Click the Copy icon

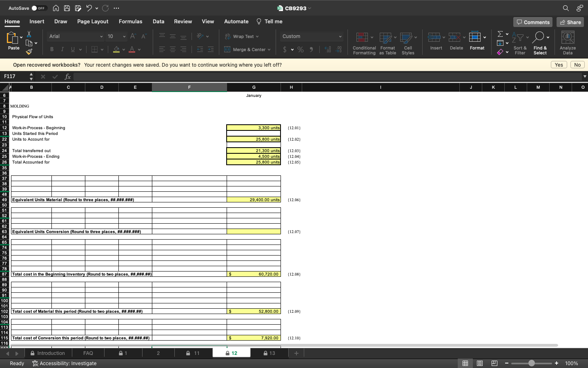pos(29,43)
